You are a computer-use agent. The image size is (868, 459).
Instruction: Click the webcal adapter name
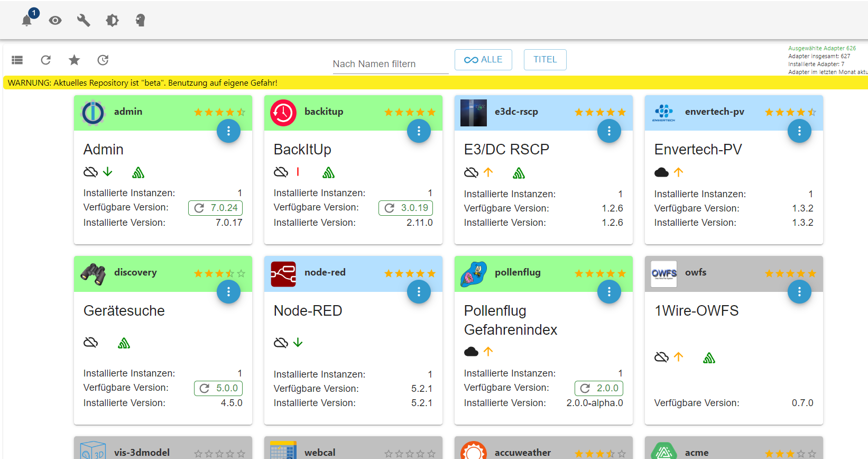[320, 453]
